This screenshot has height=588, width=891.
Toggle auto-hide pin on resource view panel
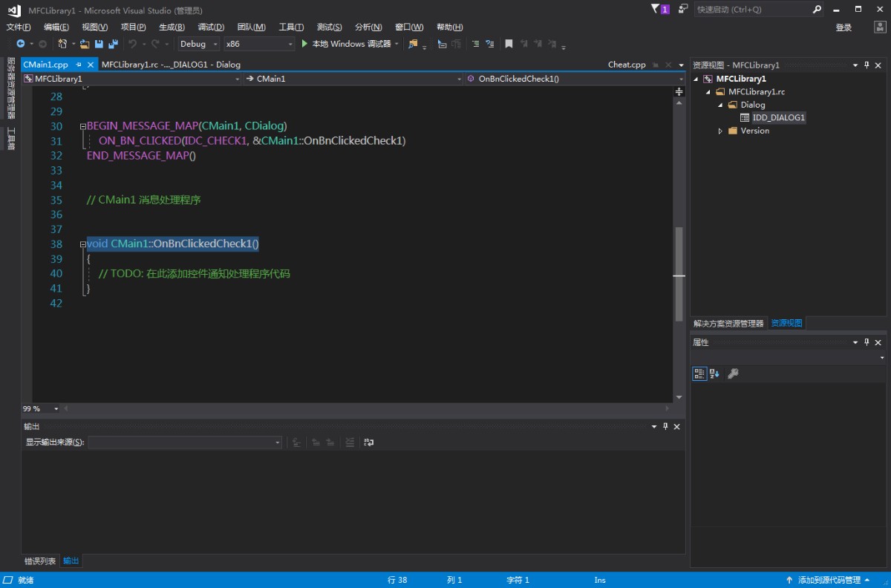[x=866, y=65]
